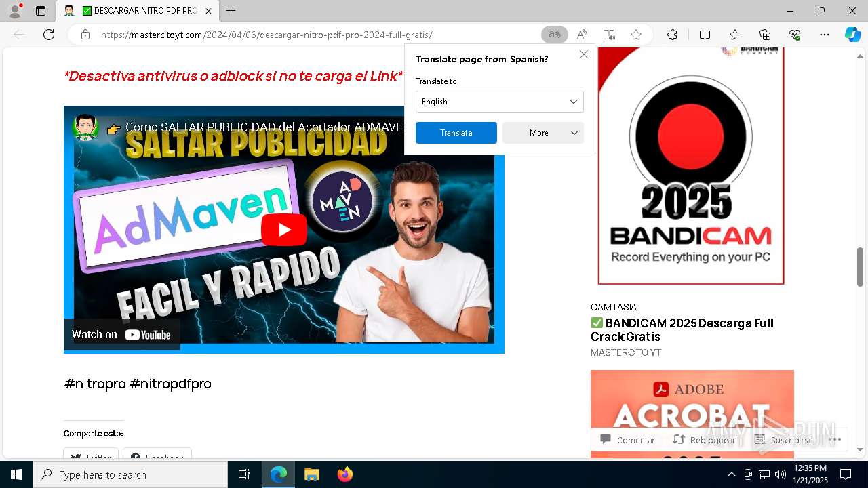Open the Action Center notifications
This screenshot has width=868, height=488.
pos(846,474)
